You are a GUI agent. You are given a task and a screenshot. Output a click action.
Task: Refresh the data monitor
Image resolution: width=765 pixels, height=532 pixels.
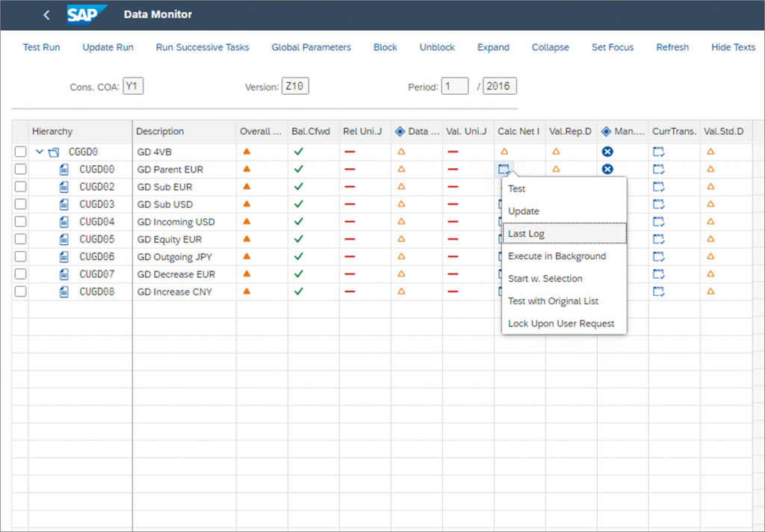point(672,47)
